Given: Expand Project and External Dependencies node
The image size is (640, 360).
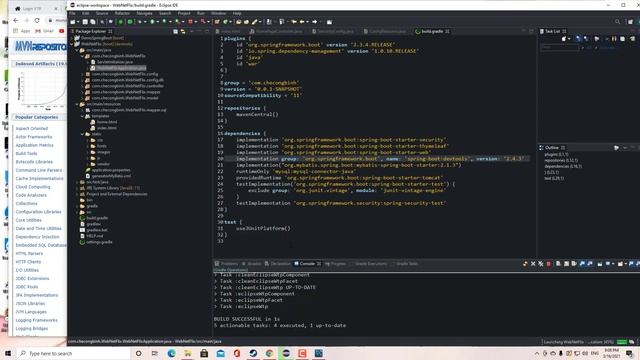Looking at the screenshot, I should [x=77, y=194].
